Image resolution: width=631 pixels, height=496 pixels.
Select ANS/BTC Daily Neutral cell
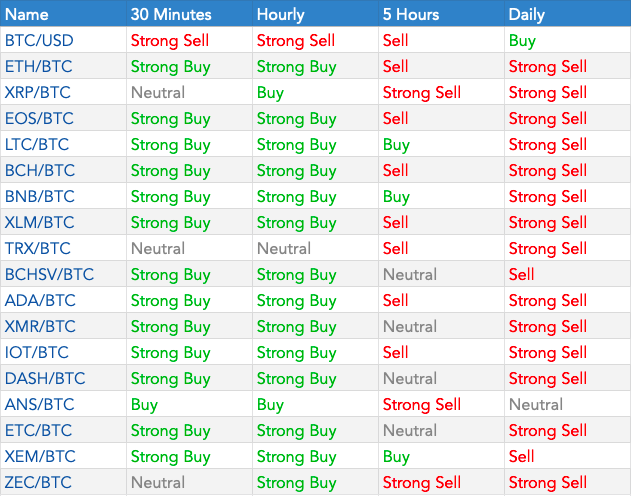(x=536, y=405)
